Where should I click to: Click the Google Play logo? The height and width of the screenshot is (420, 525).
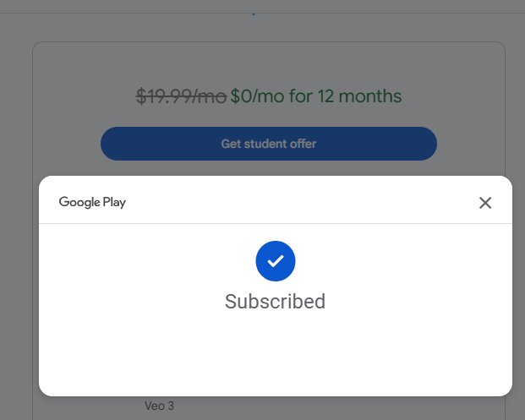coord(92,202)
